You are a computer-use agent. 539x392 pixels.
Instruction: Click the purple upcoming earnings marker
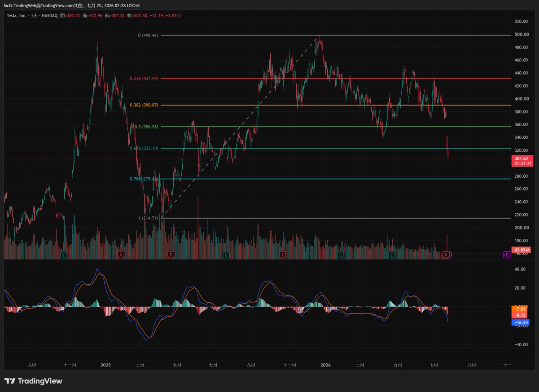click(x=506, y=255)
